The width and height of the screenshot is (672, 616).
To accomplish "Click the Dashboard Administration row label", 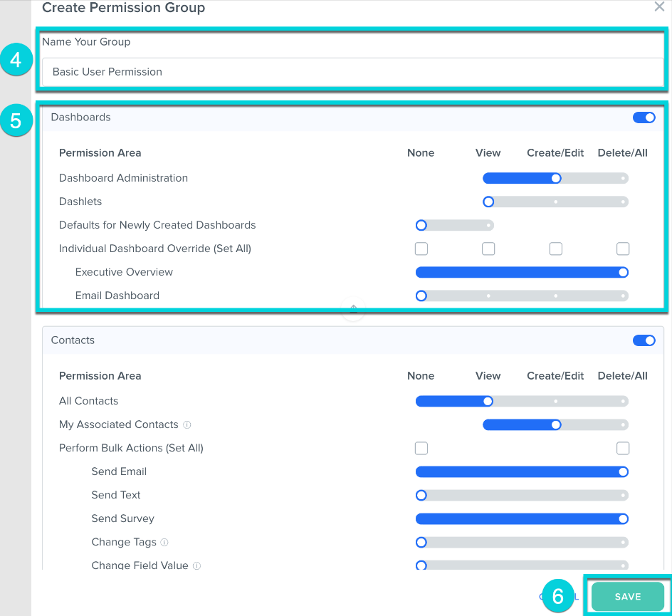I will 123,178.
